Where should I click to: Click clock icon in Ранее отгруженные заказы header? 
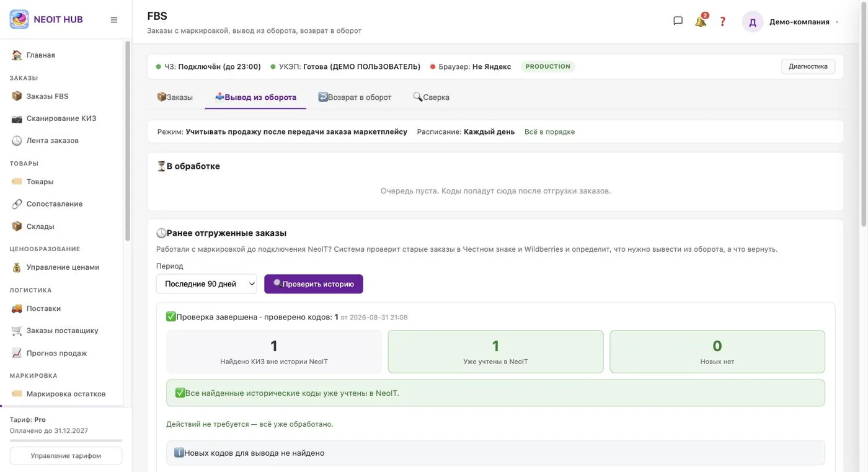tap(161, 233)
